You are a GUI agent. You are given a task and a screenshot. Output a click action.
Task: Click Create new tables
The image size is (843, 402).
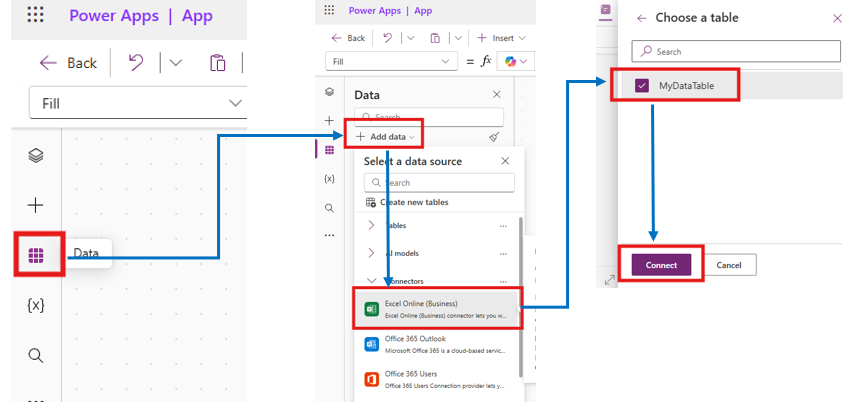407,202
